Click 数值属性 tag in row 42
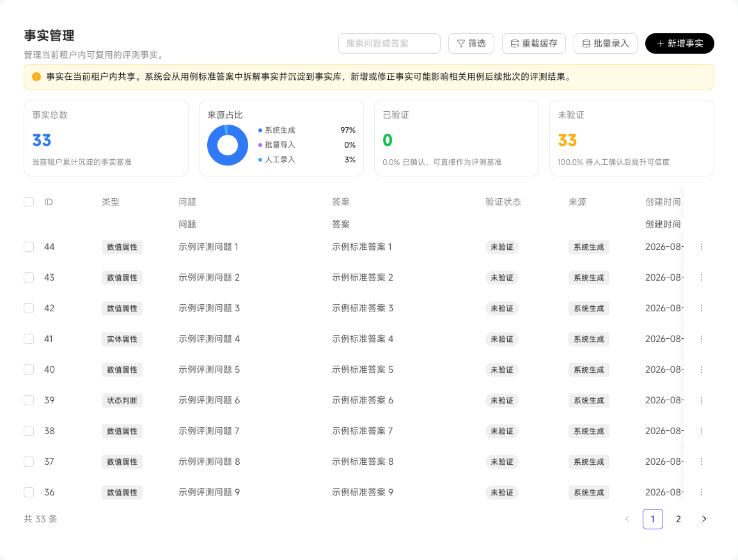738x560 pixels. point(122,308)
